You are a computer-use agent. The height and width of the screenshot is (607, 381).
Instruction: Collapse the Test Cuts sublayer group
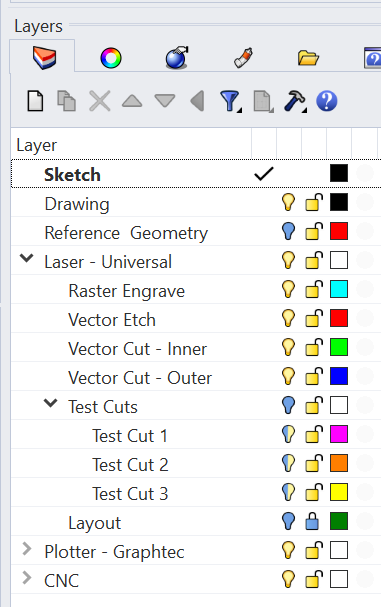tap(51, 403)
